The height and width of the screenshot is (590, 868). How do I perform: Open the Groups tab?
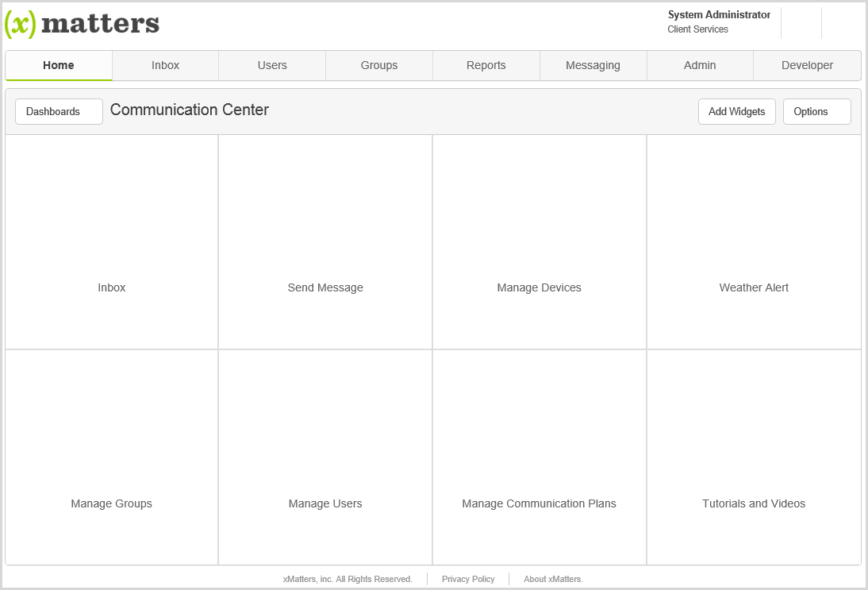[x=379, y=65]
